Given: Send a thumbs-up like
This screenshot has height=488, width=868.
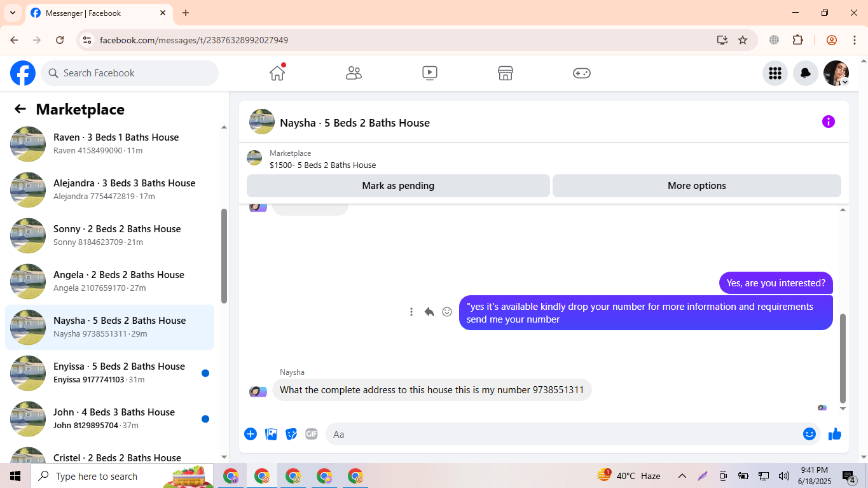Looking at the screenshot, I should [x=835, y=434].
